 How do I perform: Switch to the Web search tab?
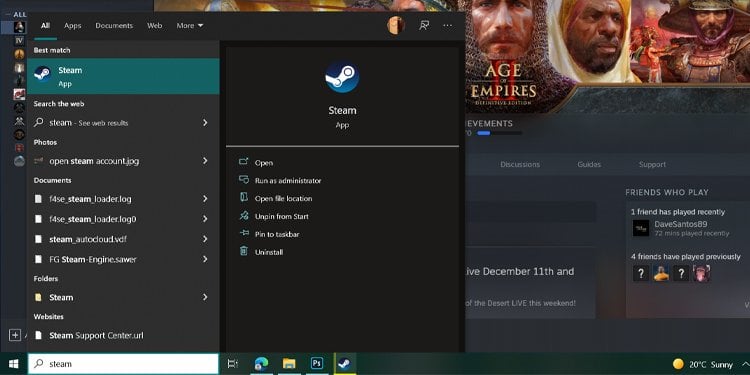154,25
